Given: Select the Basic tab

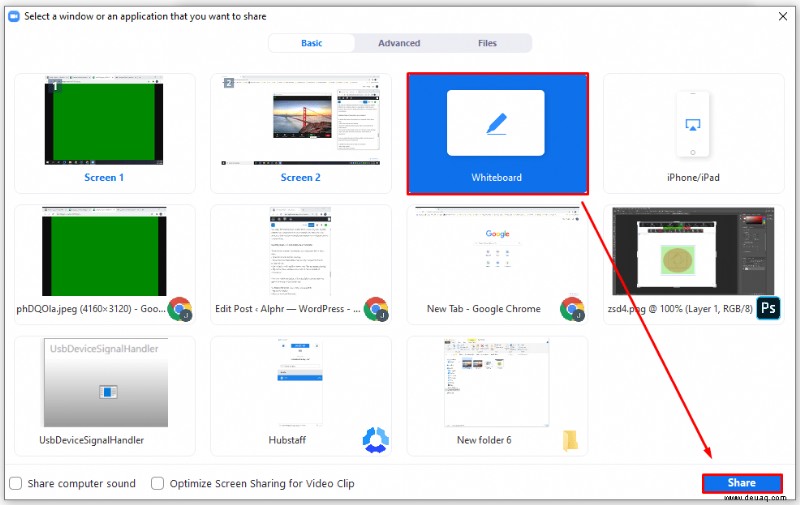Looking at the screenshot, I should [312, 43].
